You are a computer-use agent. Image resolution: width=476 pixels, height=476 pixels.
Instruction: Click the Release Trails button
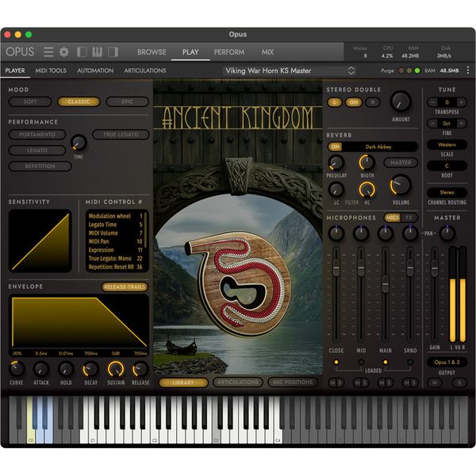tap(125, 286)
